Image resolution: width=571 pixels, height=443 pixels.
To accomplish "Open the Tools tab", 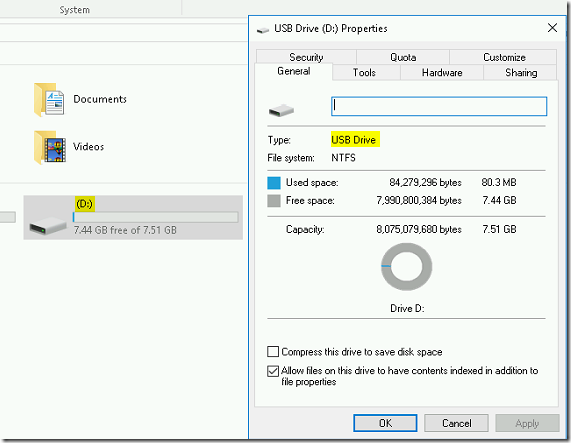I will coord(365,72).
